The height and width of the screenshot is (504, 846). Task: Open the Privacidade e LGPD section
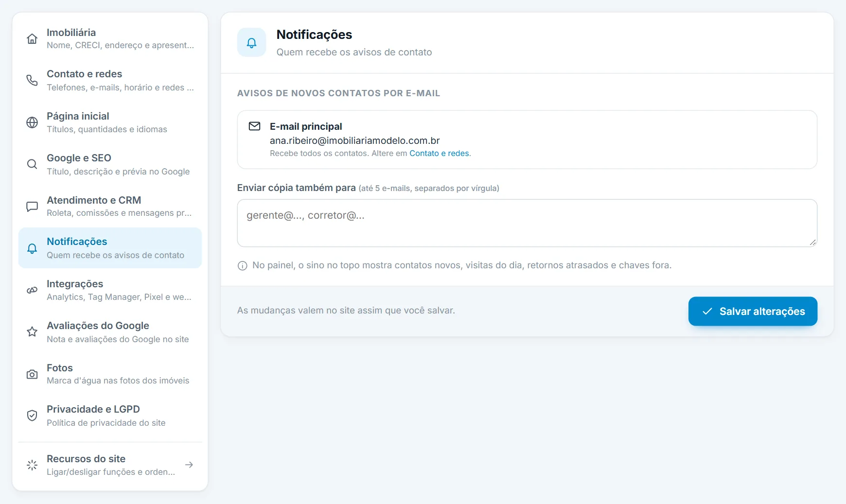coord(110,416)
